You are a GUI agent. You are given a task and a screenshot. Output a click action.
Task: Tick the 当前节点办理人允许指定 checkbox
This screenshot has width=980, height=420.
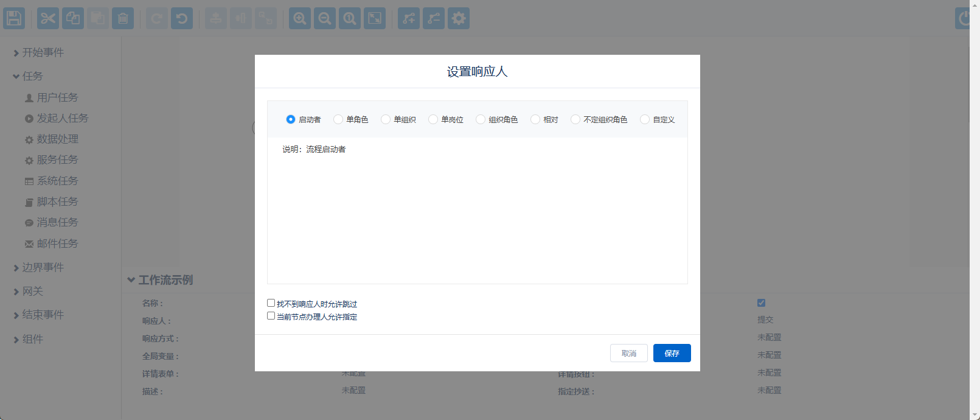click(271, 316)
